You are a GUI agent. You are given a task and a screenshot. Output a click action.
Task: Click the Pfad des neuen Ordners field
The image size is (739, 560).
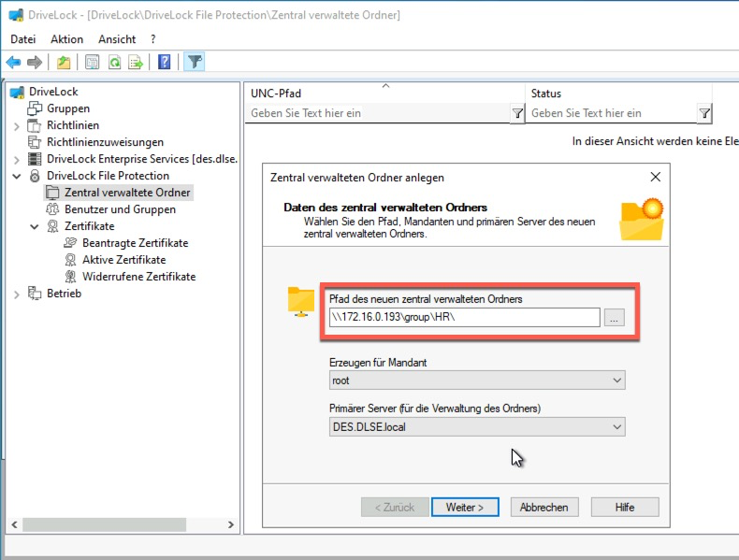pyautogui.click(x=464, y=318)
